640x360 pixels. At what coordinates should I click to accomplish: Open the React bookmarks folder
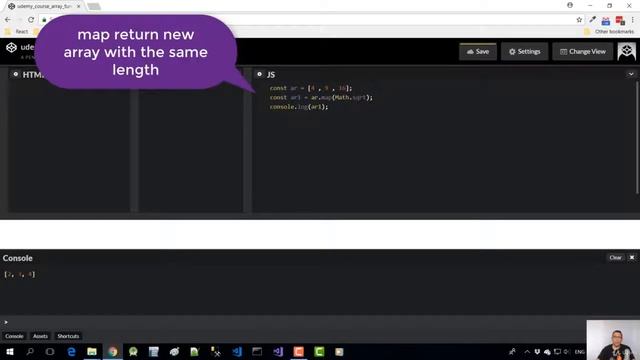pos(17,31)
